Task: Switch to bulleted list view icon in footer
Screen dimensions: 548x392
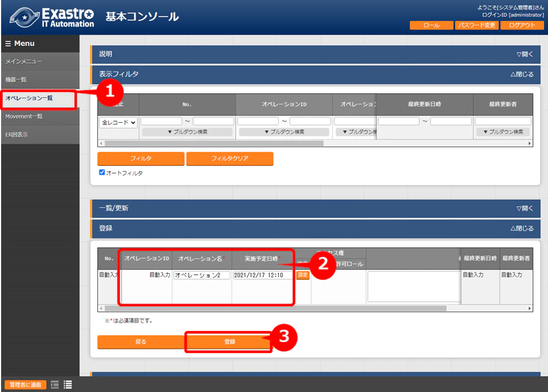Action: coord(68,385)
